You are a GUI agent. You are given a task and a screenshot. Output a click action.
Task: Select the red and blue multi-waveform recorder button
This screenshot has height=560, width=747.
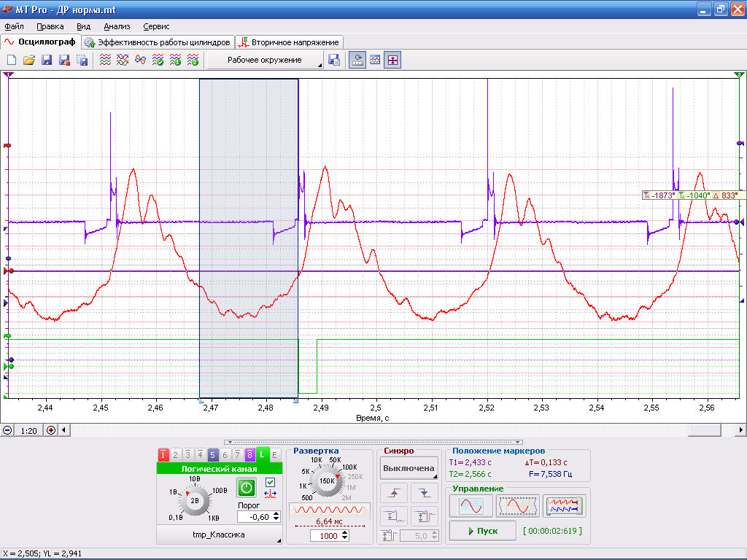pyautogui.click(x=564, y=506)
